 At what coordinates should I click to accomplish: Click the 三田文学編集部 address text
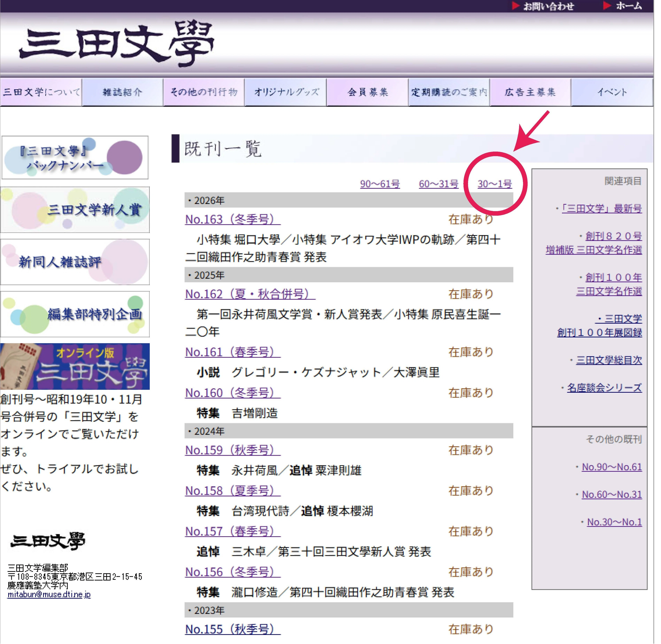pos(75,576)
